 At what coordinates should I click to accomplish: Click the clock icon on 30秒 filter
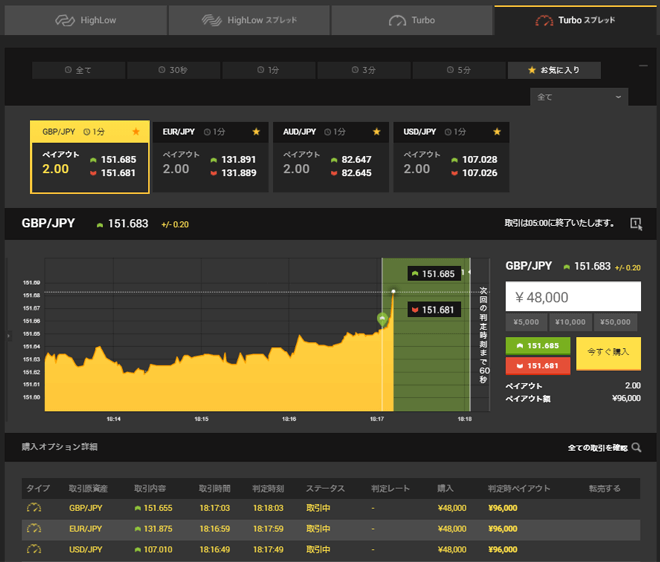click(x=162, y=70)
